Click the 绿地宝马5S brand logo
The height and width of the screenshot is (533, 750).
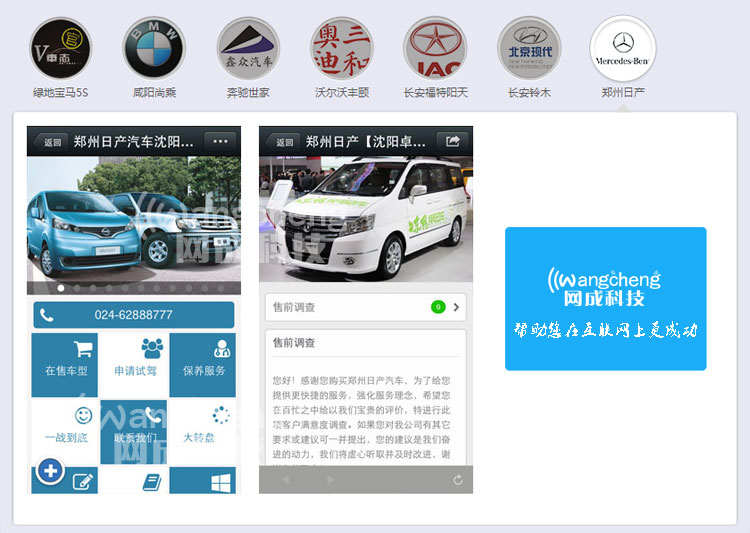pos(60,49)
